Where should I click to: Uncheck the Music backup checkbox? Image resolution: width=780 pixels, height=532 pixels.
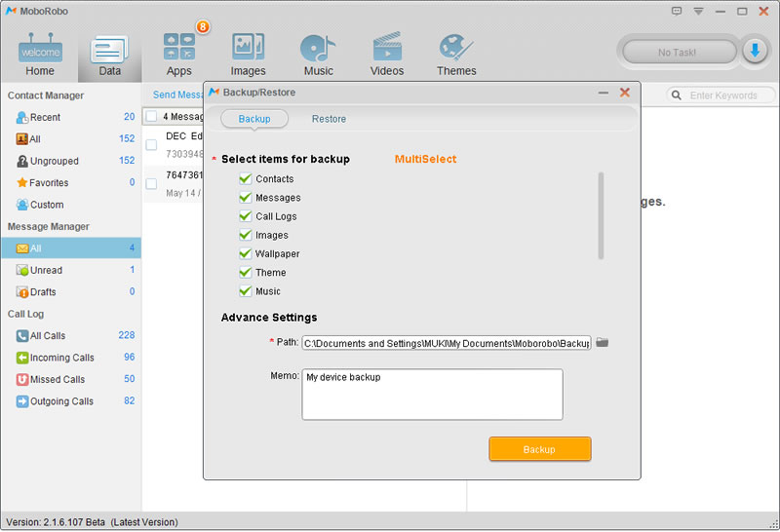pos(246,291)
